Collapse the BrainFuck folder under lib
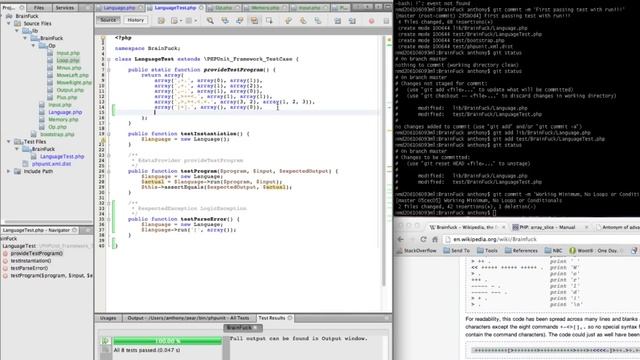Viewport: 640px width, 360px height. (x=25, y=38)
